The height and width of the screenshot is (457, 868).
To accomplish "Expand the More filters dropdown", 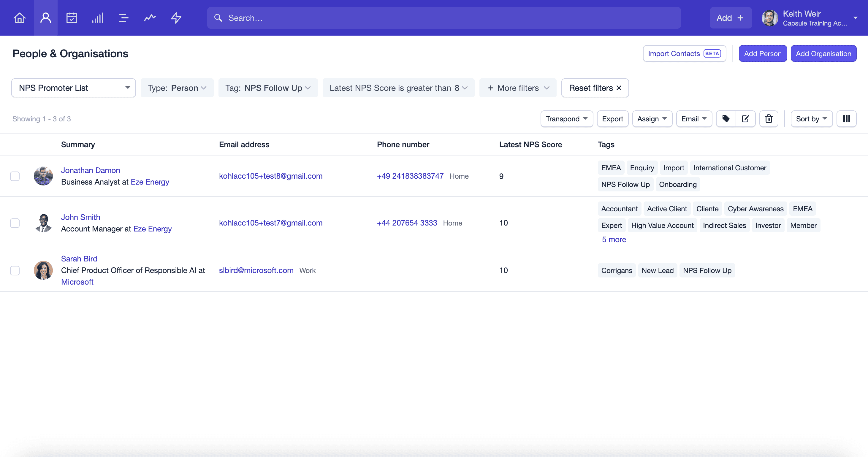I will click(518, 88).
